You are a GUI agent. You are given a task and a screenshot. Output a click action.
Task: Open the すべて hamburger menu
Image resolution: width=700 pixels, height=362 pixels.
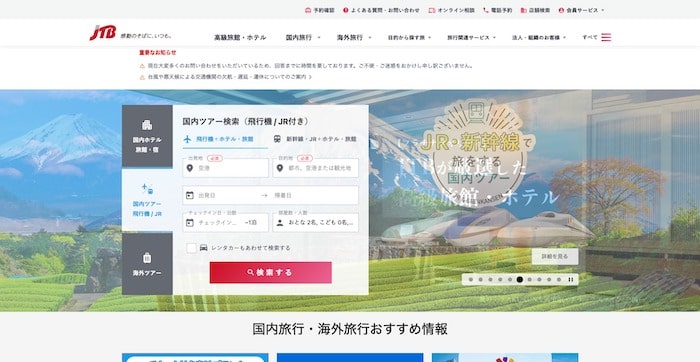(x=596, y=37)
